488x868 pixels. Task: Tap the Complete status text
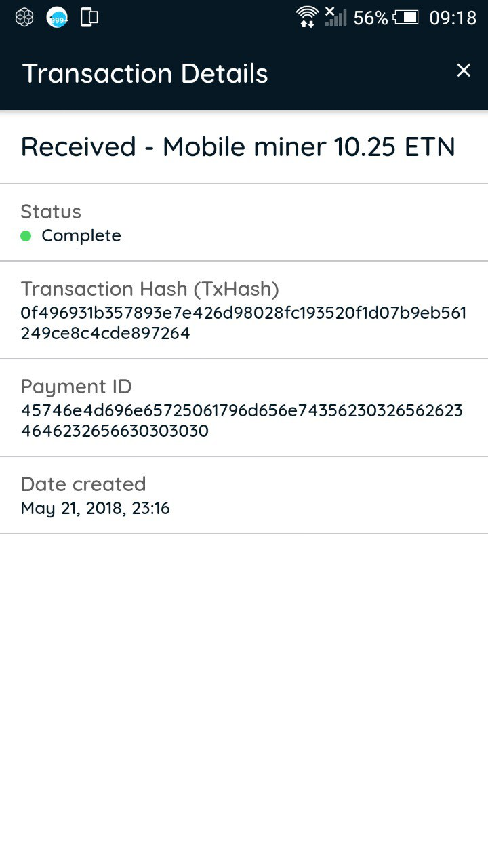coord(81,236)
